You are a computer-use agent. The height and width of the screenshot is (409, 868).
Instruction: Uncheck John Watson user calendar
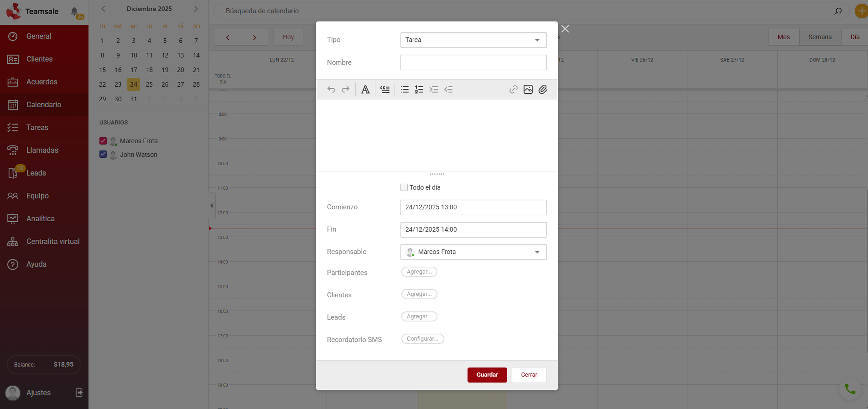[x=103, y=154]
